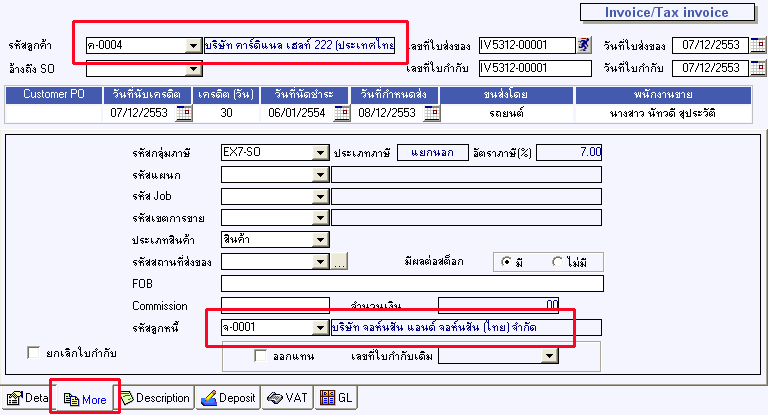Image resolution: width=768 pixels, height=415 pixels.
Task: Expand the รหัสลูกหนี้ debtor code dropdown
Action: [x=321, y=327]
